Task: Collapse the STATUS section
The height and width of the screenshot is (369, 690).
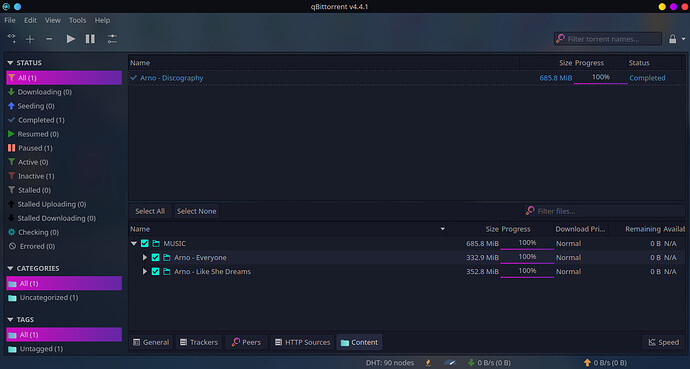Action: [x=10, y=63]
